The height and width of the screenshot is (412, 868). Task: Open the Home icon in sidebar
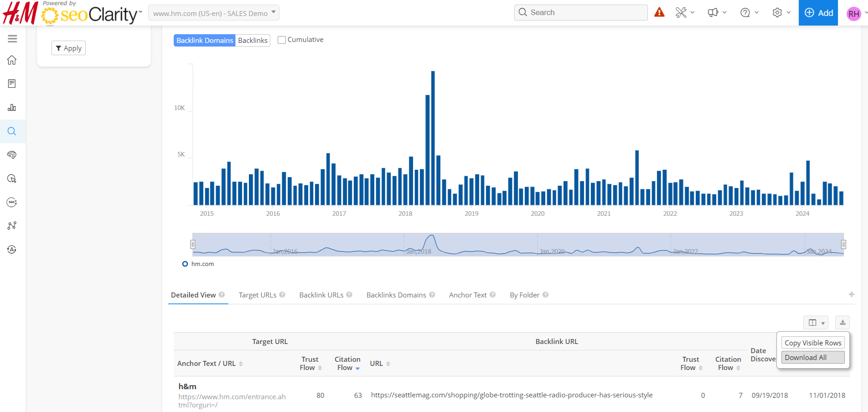[12, 60]
